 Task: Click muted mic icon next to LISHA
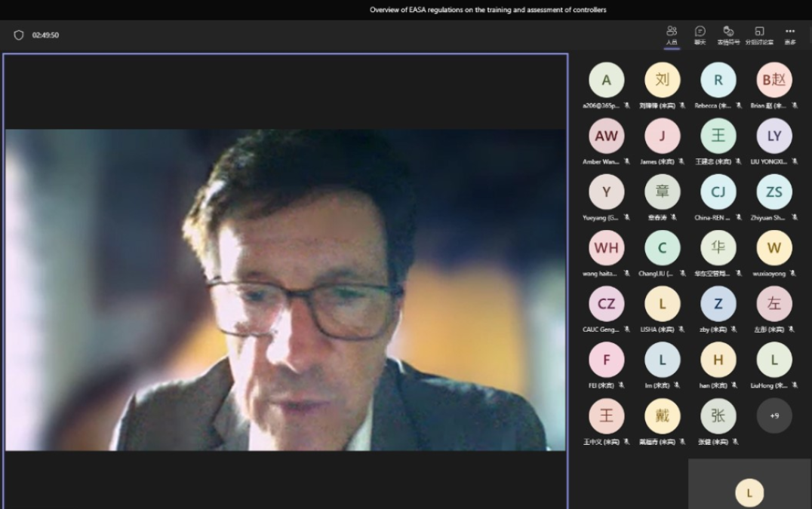tap(681, 330)
